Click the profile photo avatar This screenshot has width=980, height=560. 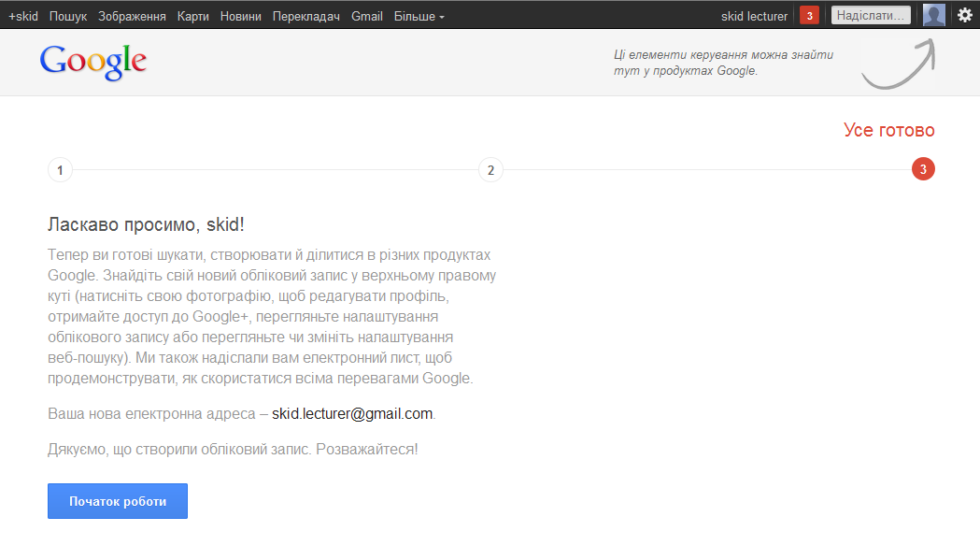click(933, 15)
